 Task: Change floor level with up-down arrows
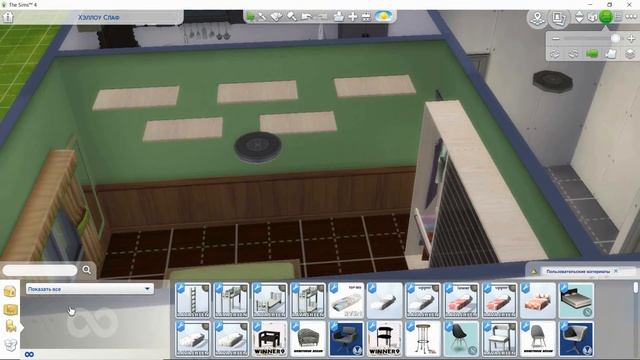(x=579, y=17)
